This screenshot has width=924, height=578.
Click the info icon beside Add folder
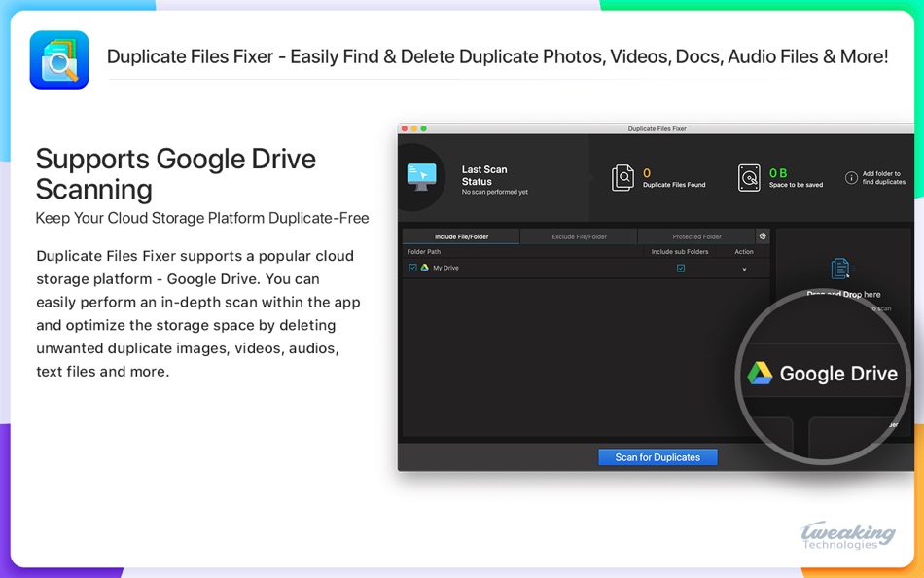point(851,177)
